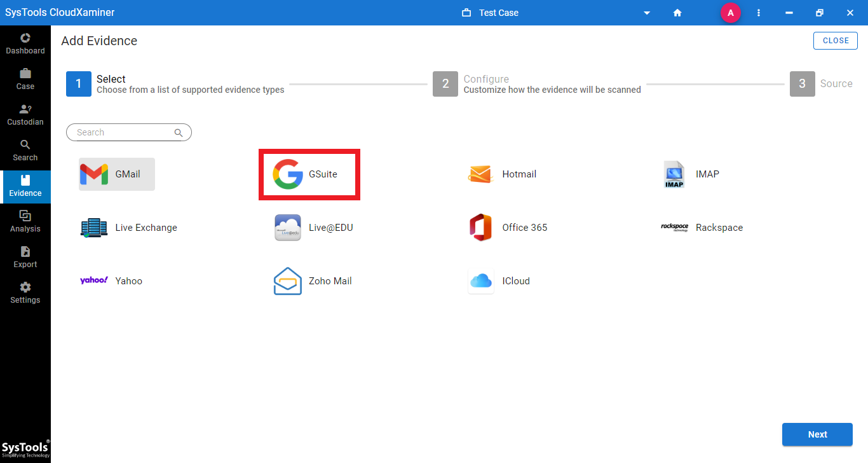Screen dimensions: 868x463
Task: Click the CLOSE button of Add Evidence
Action: 836,41
